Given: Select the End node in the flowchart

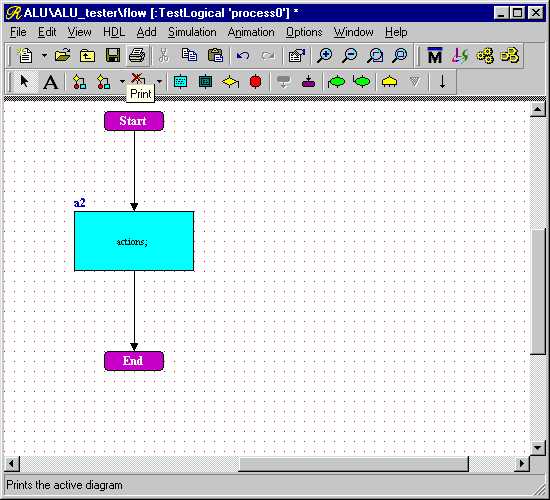Looking at the screenshot, I should (x=134, y=361).
